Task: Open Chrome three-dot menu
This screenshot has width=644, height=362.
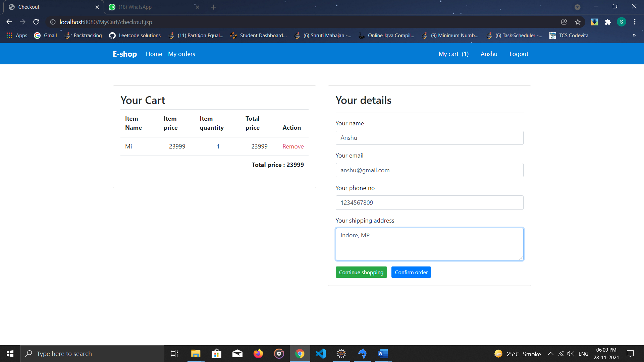Action: [x=635, y=22]
